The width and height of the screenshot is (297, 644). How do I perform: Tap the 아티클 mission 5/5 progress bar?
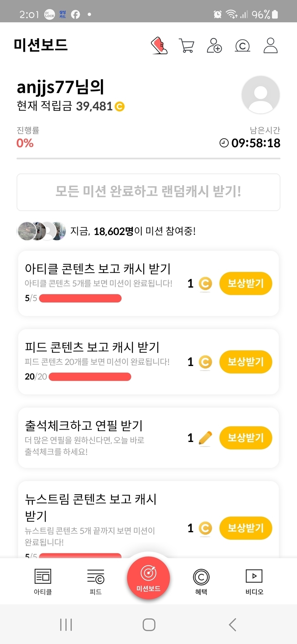80,298
